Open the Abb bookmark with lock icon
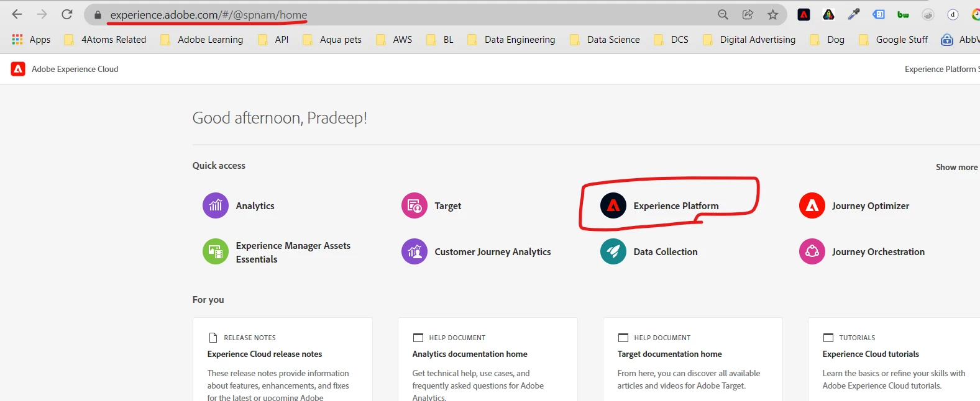 [960, 40]
